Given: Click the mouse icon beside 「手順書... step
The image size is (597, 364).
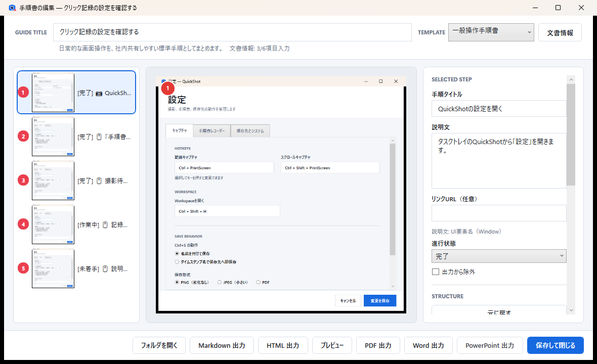Looking at the screenshot, I should pos(99,137).
